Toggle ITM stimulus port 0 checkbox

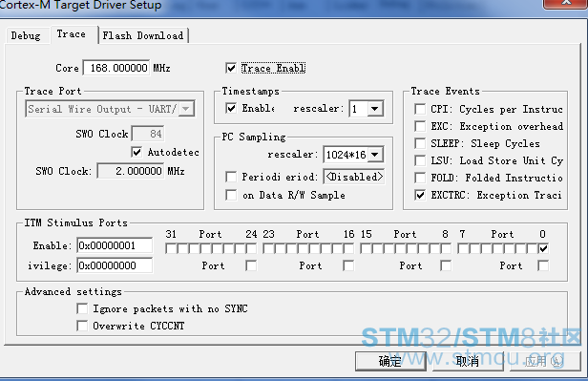coord(543,248)
